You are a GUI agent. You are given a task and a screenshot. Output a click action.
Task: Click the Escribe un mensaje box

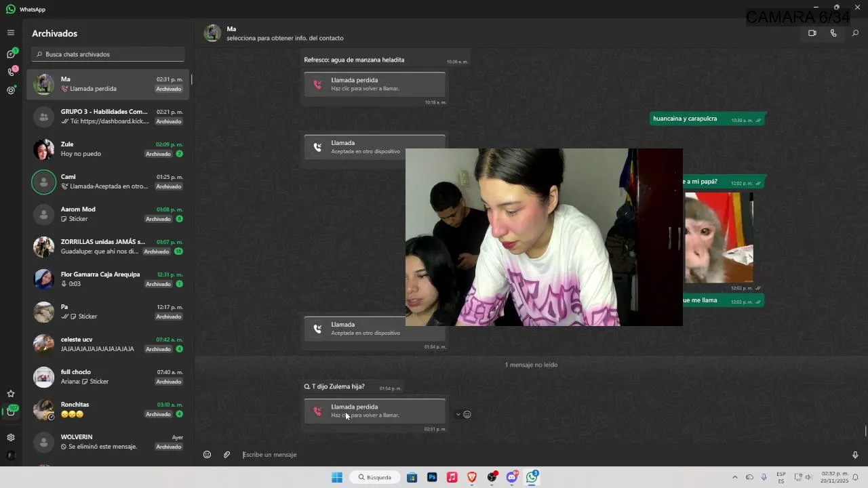542,455
